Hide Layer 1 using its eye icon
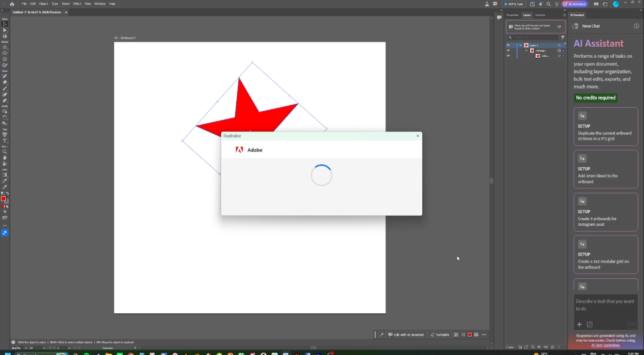The width and height of the screenshot is (644, 355). tap(508, 45)
